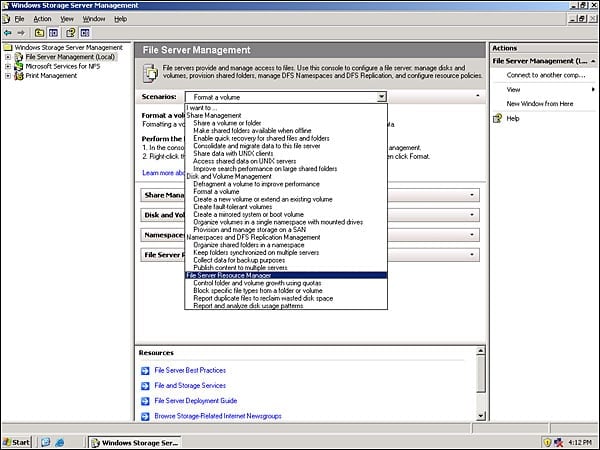The height and width of the screenshot is (450, 600).
Task: Click 'New Window from Here' action
Action: click(540, 104)
